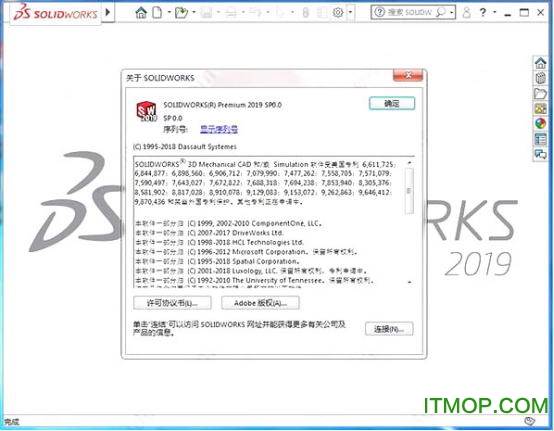Open the SOLIDWORKS Forum chat bubbles tab
Viewport: 554px width, 431px height.
[x=540, y=154]
